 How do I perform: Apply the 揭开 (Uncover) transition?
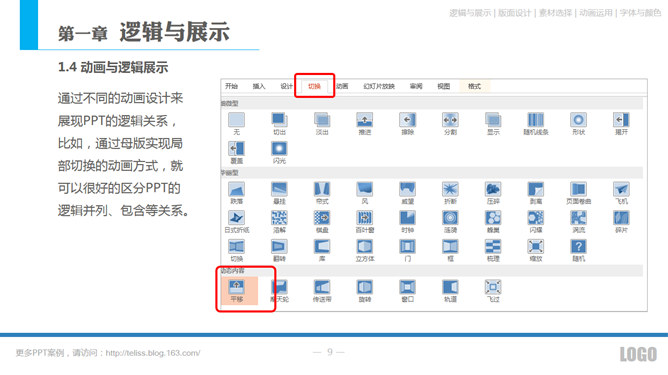pos(621,124)
